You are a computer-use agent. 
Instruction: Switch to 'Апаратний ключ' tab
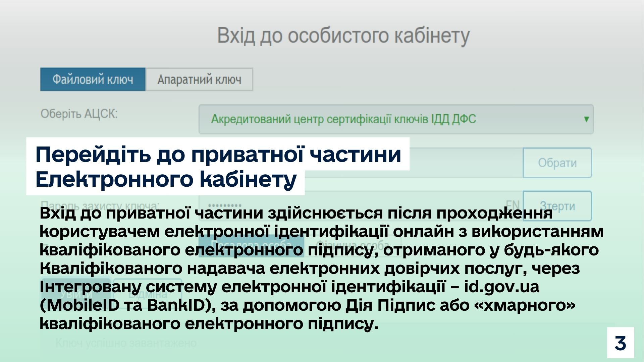coord(199,79)
